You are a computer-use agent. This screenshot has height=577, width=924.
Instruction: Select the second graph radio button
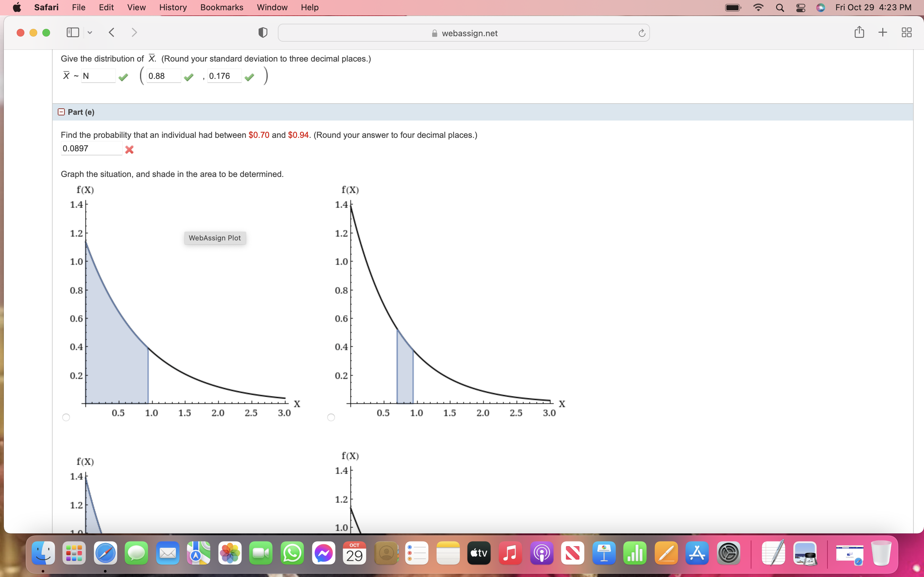click(331, 417)
